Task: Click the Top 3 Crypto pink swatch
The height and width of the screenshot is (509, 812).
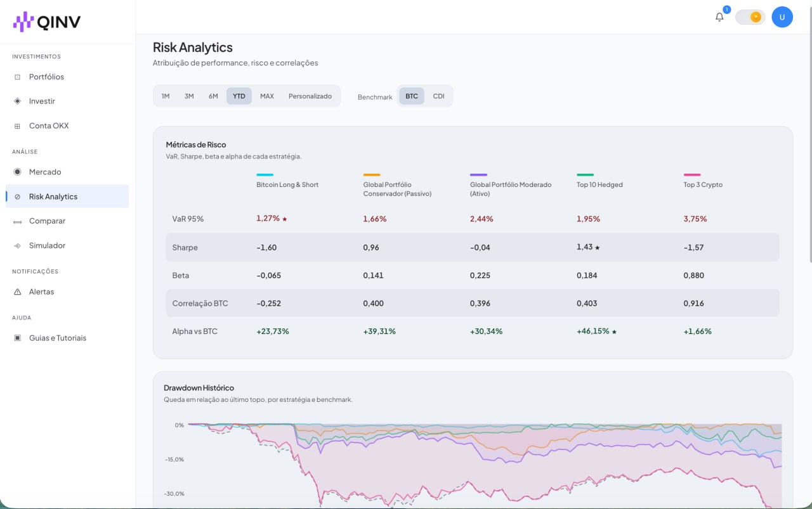Action: (692, 175)
